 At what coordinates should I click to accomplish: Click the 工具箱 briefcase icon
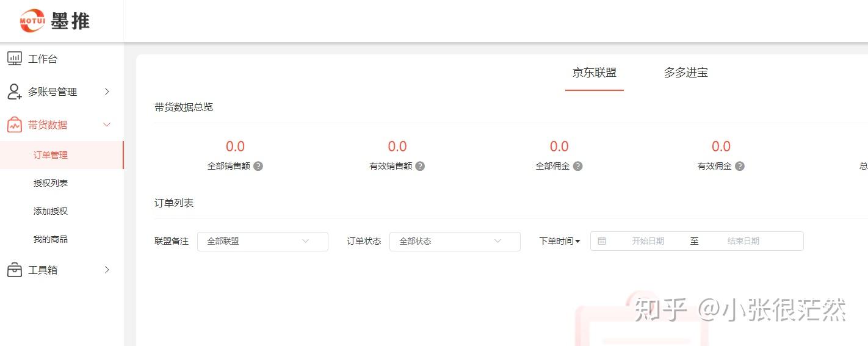tap(15, 270)
